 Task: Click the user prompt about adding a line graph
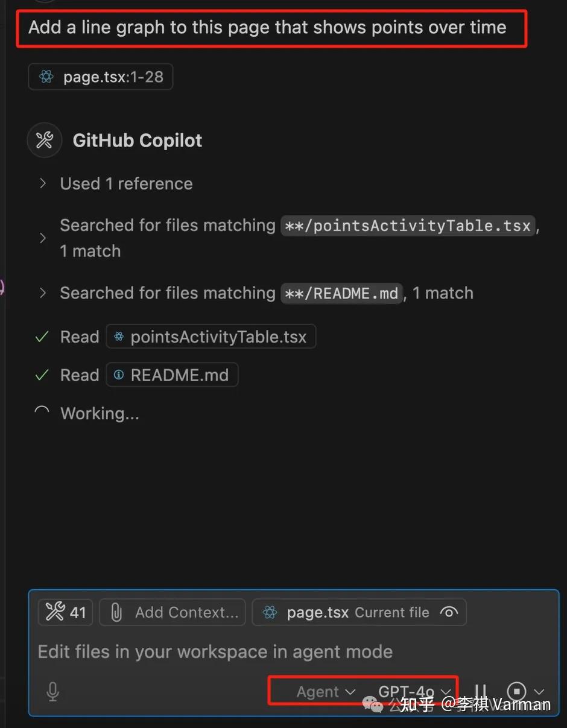click(267, 27)
